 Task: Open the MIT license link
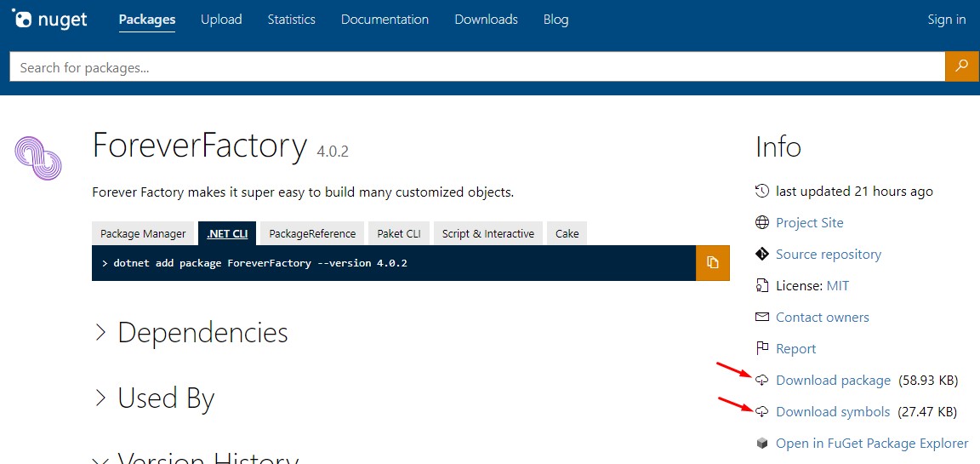click(837, 285)
